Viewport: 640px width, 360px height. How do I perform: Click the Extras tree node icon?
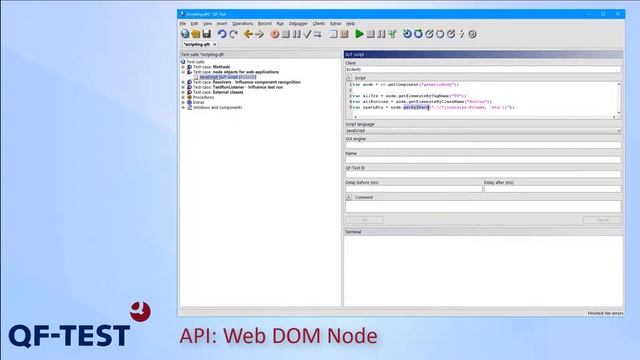click(x=189, y=102)
